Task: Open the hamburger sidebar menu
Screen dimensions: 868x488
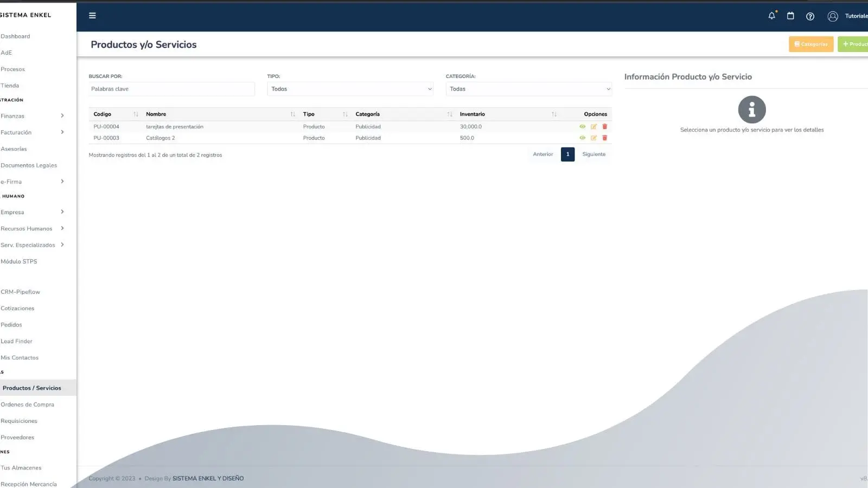Action: coord(92,16)
